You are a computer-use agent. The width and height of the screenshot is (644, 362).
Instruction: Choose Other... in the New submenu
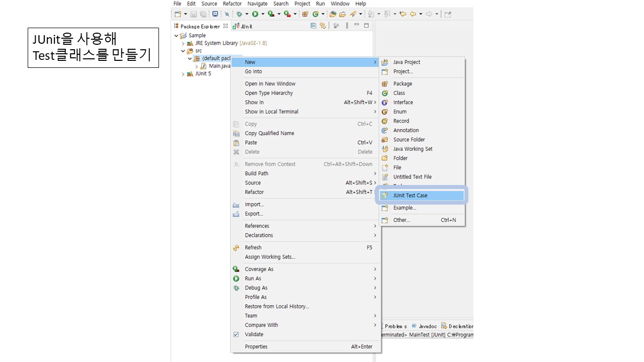(x=422, y=220)
